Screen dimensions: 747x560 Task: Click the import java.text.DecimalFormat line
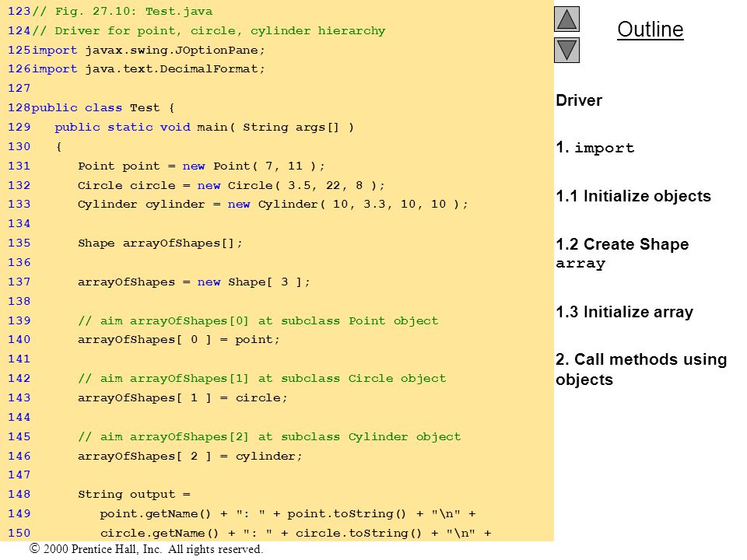pyautogui.click(x=148, y=69)
